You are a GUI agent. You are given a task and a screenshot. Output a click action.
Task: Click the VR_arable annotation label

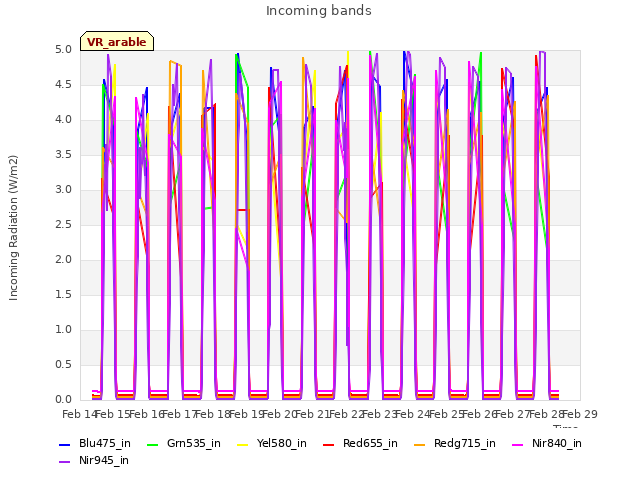(x=117, y=42)
